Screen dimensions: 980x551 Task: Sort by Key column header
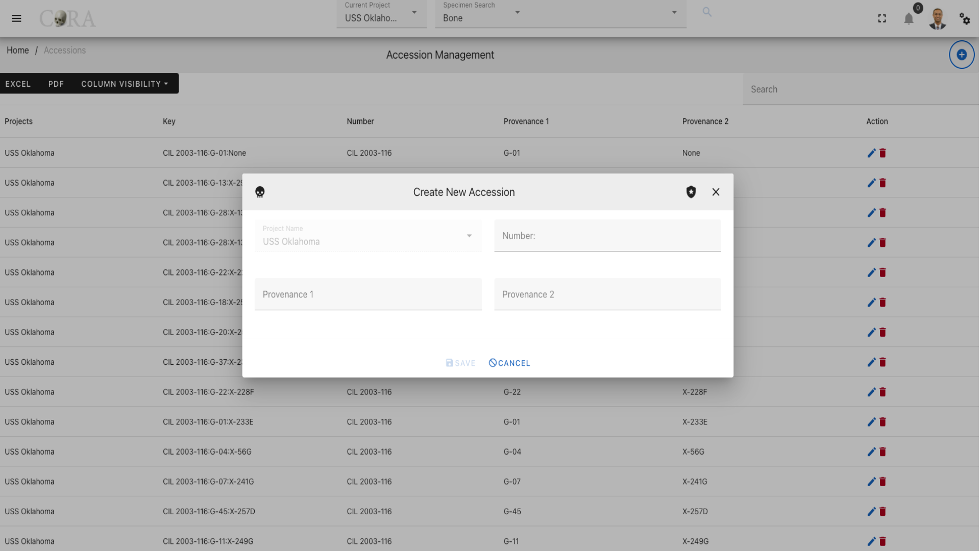[x=169, y=121]
